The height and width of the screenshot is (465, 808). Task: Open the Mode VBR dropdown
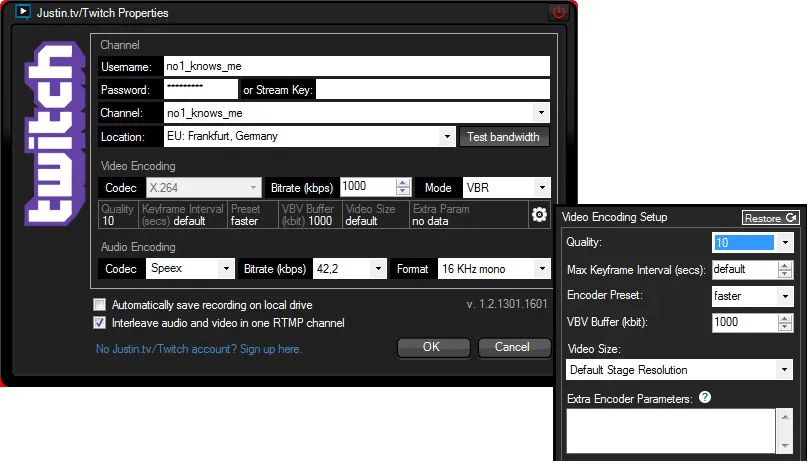tap(542, 188)
